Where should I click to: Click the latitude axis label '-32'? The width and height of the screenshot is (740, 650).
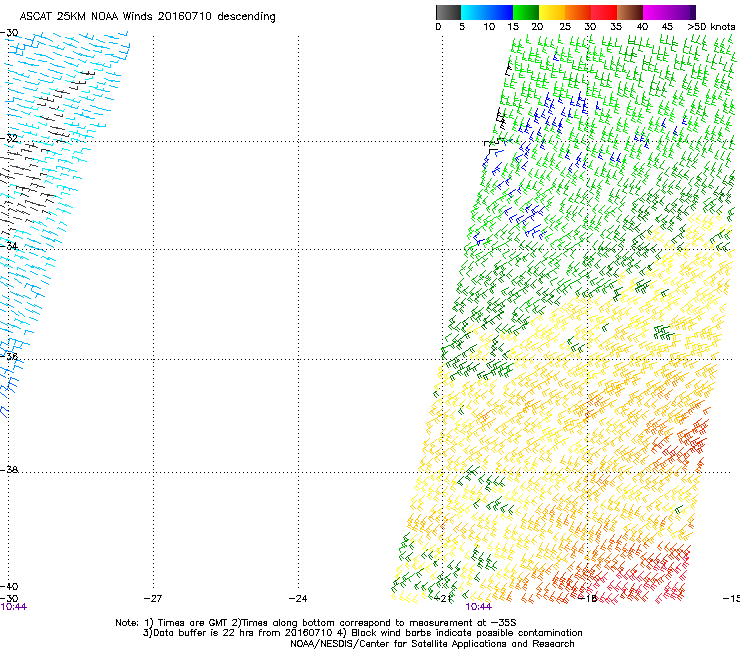[x=9, y=138]
